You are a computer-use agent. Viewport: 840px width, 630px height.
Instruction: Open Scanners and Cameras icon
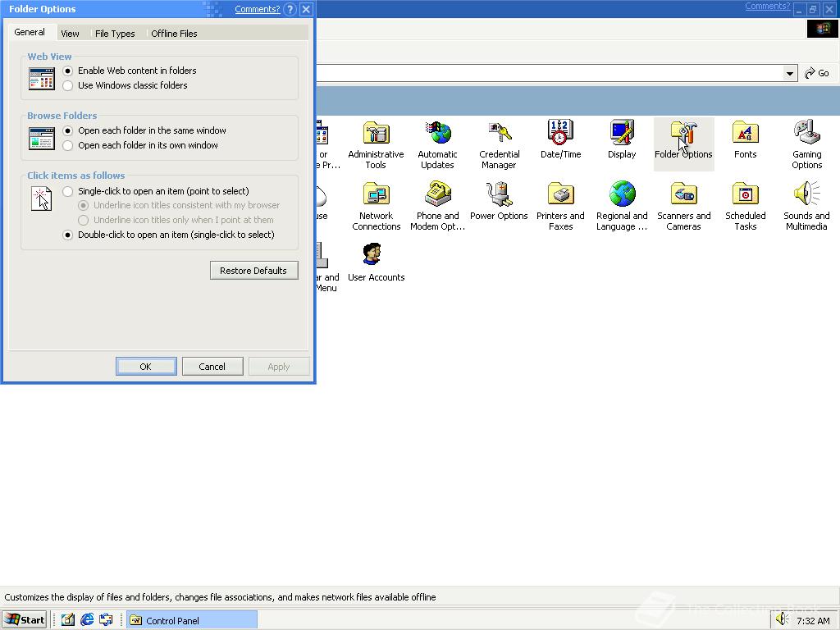tap(683, 206)
